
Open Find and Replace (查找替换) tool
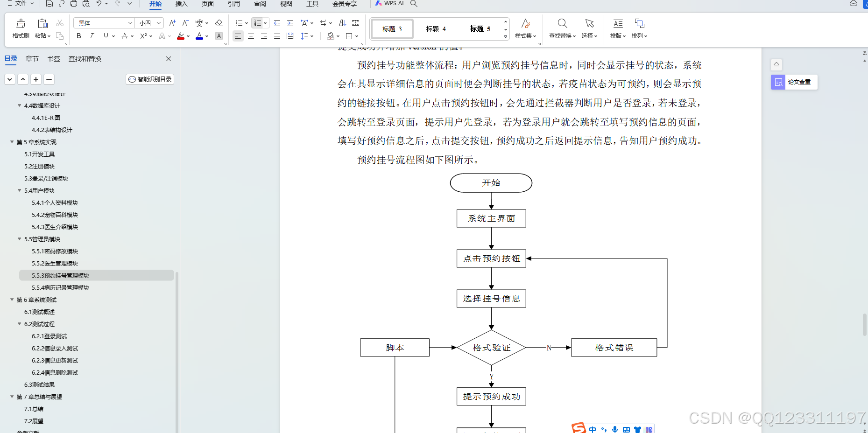pos(562,28)
